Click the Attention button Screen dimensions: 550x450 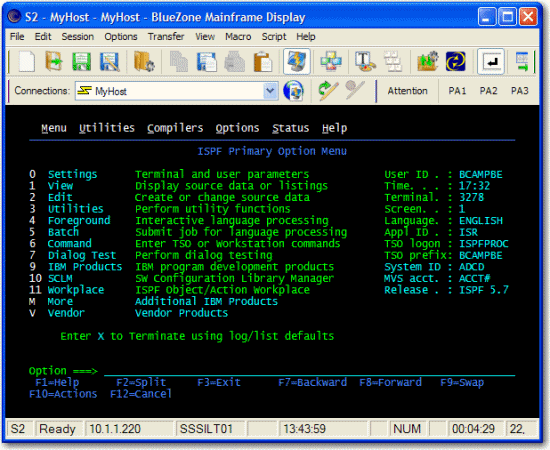pos(407,91)
